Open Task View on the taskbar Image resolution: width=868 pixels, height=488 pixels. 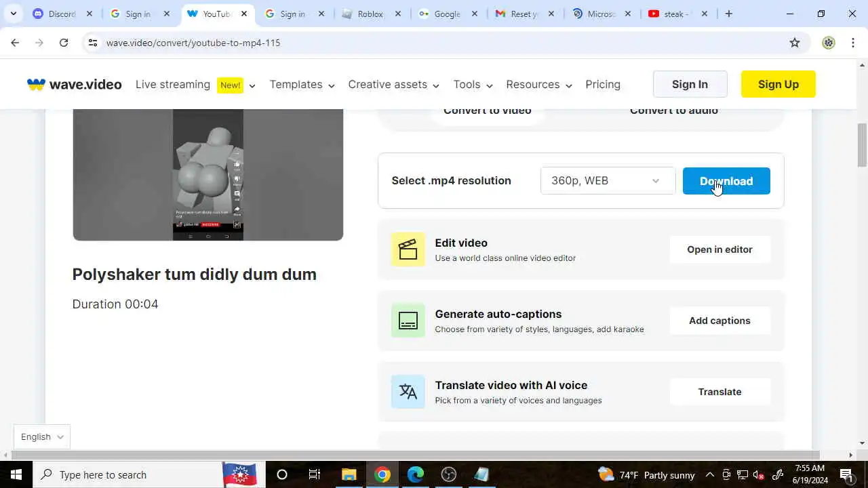(x=315, y=474)
